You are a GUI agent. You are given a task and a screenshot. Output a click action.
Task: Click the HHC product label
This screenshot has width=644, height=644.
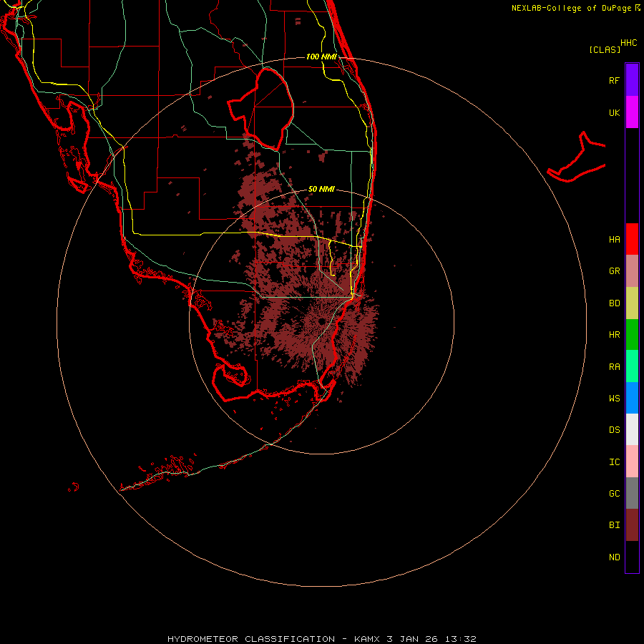[x=629, y=43]
